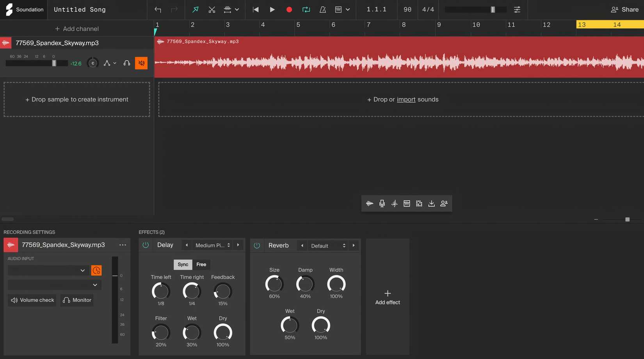Open the Reverb Default preset dropdown
This screenshot has height=359, width=644.
click(328, 246)
